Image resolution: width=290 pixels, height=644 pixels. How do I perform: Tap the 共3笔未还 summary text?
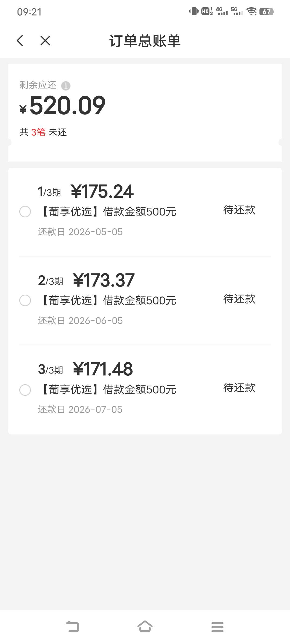click(x=43, y=132)
